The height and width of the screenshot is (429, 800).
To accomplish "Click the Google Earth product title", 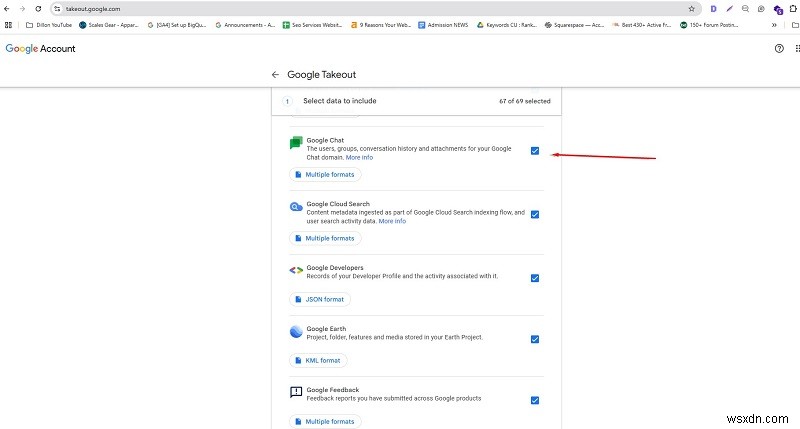I will tap(326, 329).
